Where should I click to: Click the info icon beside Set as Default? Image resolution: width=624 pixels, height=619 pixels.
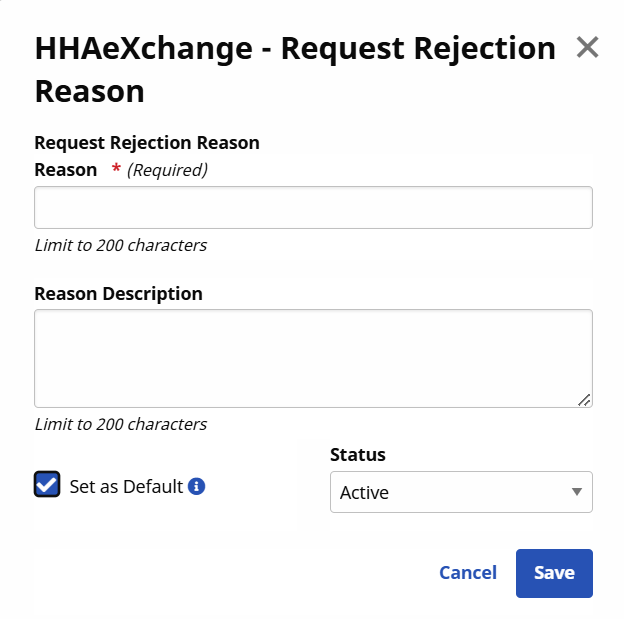197,487
